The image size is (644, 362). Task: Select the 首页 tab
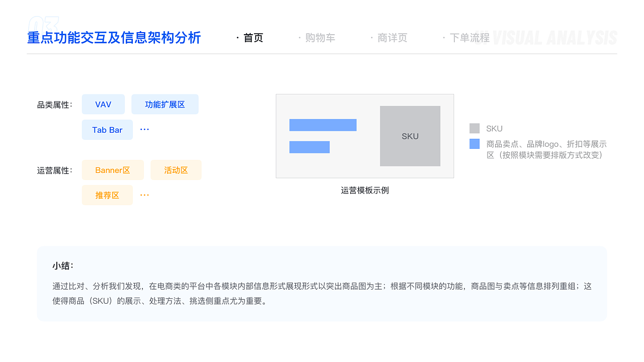253,38
